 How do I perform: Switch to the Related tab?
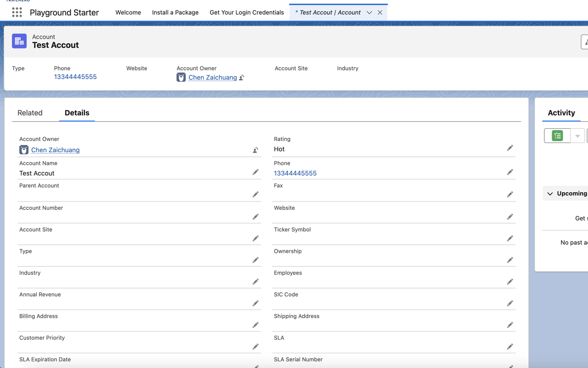click(30, 113)
